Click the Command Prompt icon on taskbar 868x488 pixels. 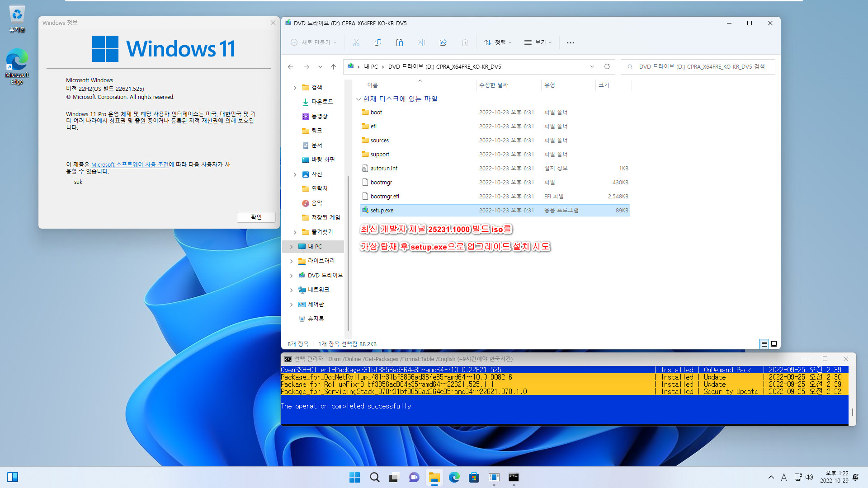pyautogui.click(x=514, y=477)
